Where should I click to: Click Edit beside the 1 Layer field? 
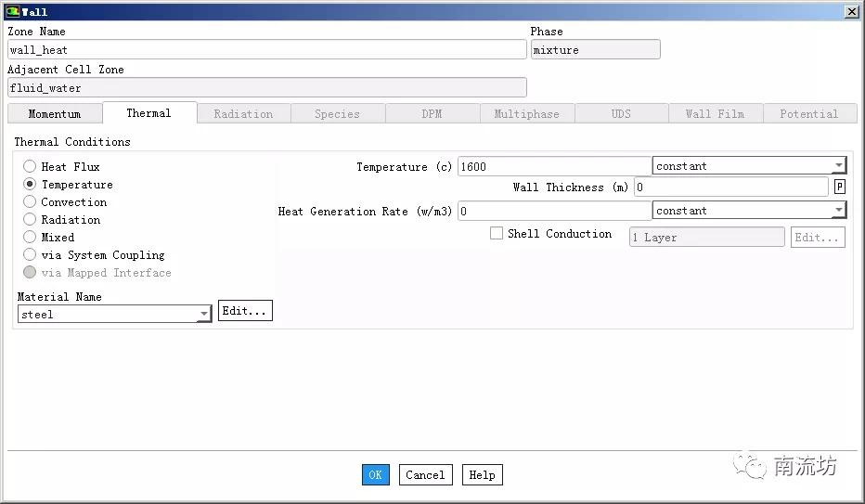click(x=818, y=237)
